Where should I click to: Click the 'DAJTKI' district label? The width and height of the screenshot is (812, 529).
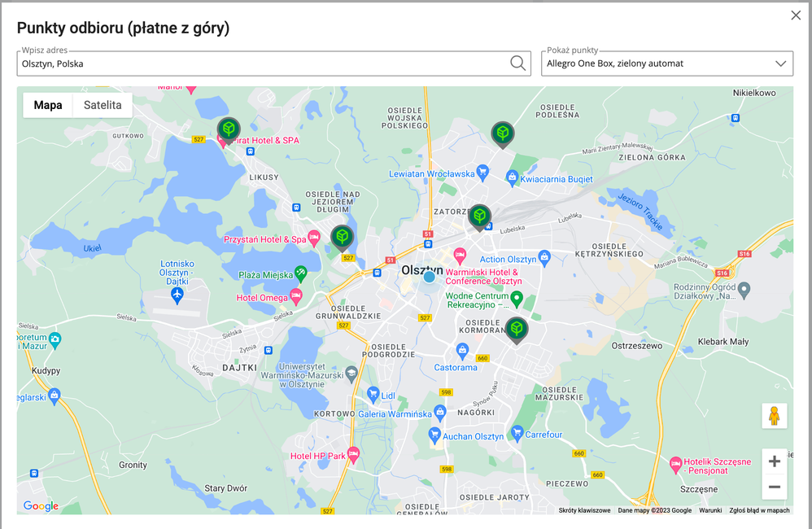click(x=239, y=367)
